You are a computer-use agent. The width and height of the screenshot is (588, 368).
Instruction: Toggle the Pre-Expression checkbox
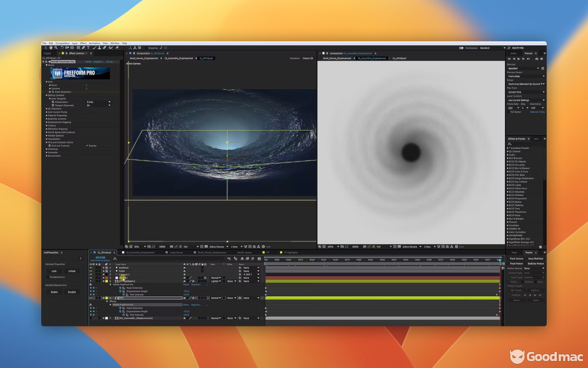47,277
